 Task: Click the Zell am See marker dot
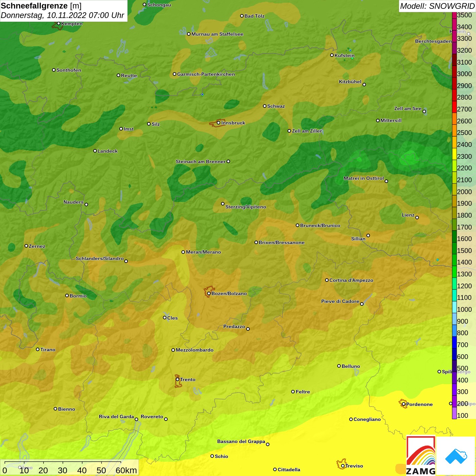424,112
